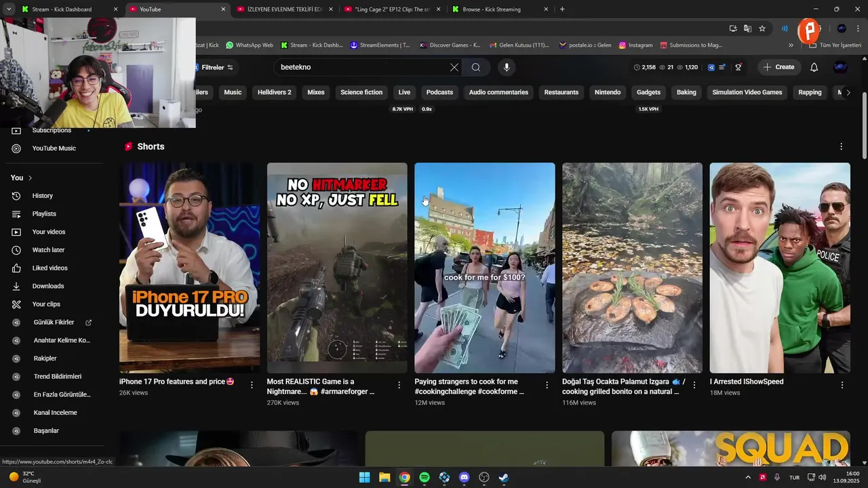Select the Mixes chip
Viewport: 868px width, 488px height.
316,92
